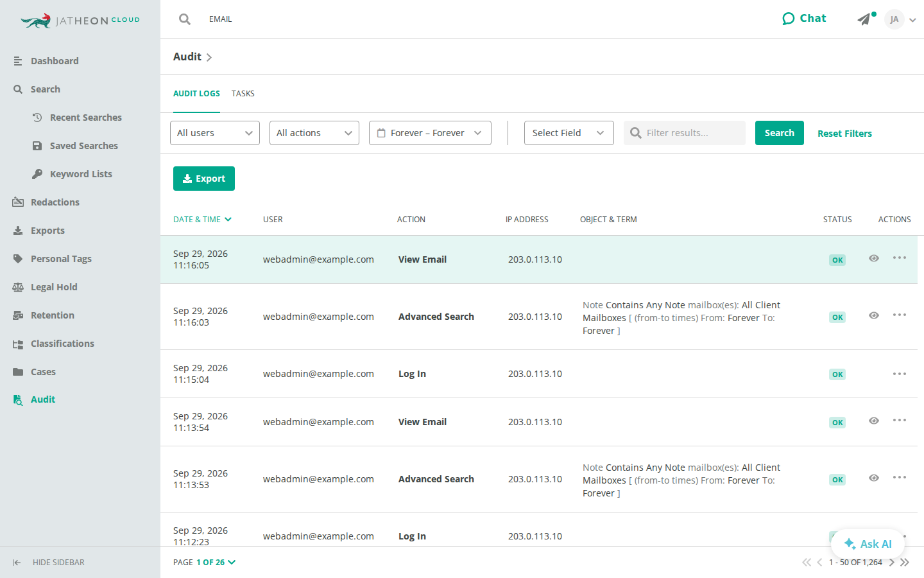
Task: Open the page 1 of 26 selector
Action: 216,563
